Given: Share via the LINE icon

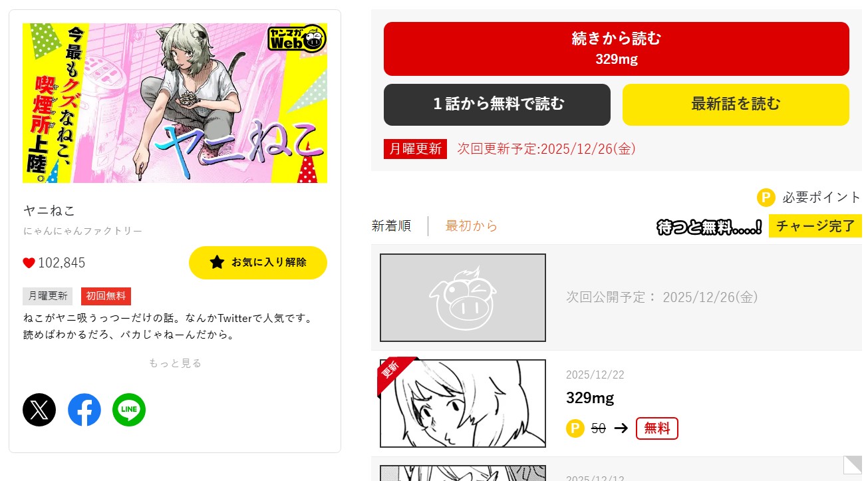Looking at the screenshot, I should (129, 410).
